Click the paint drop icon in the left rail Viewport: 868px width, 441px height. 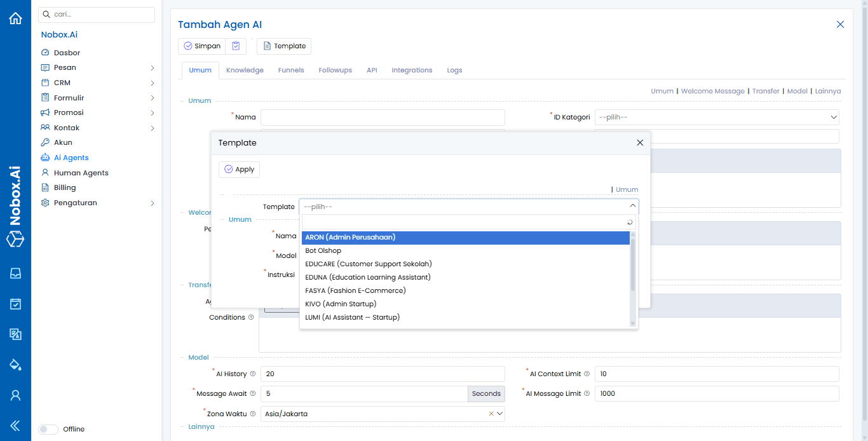click(15, 365)
